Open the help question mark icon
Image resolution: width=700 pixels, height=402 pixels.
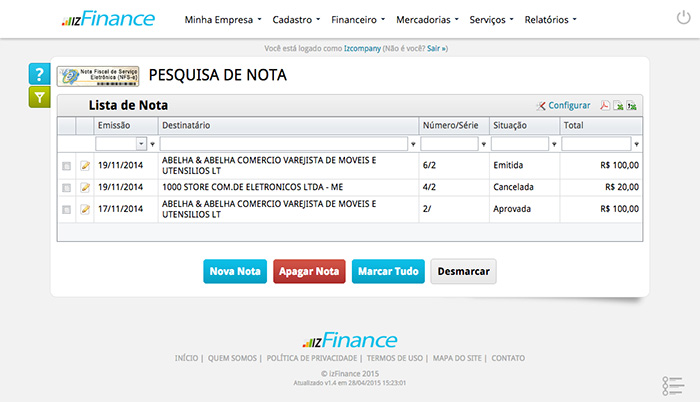(39, 74)
